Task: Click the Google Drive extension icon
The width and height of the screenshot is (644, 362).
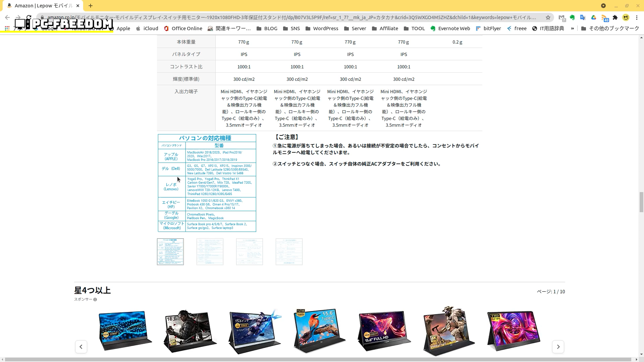Action: (594, 17)
